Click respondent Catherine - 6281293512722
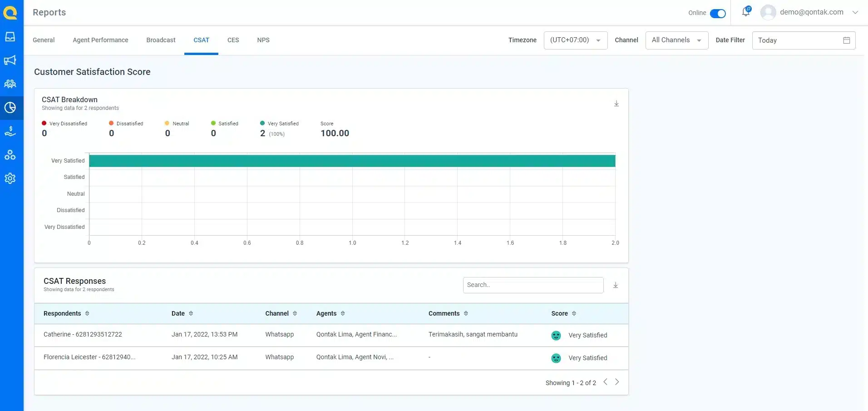868x411 pixels. pyautogui.click(x=83, y=334)
